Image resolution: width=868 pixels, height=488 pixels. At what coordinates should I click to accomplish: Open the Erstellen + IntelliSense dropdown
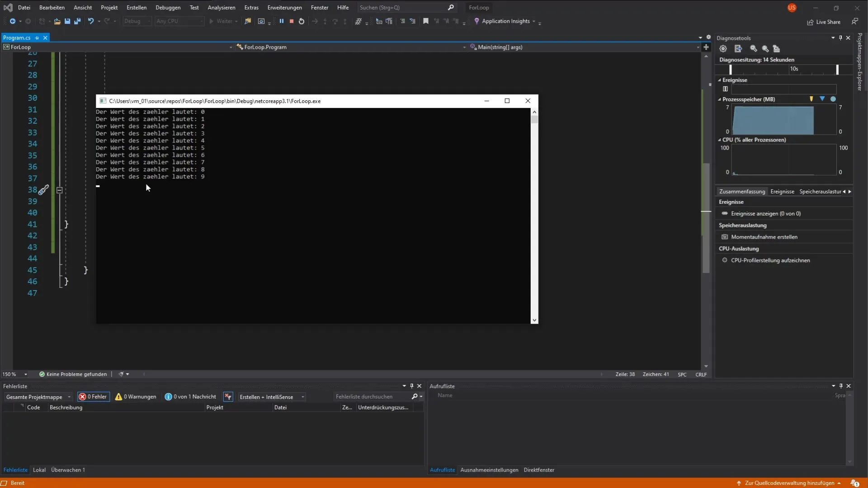tap(272, 397)
